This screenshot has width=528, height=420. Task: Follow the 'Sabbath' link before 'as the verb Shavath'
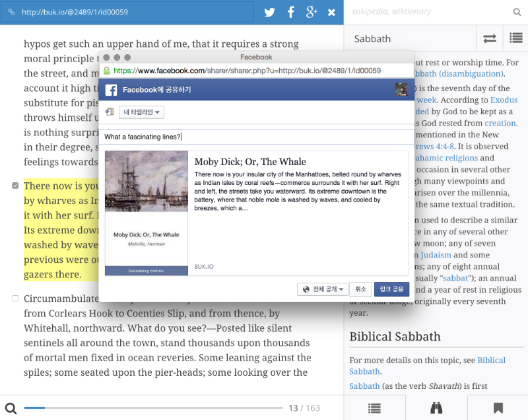tap(364, 386)
